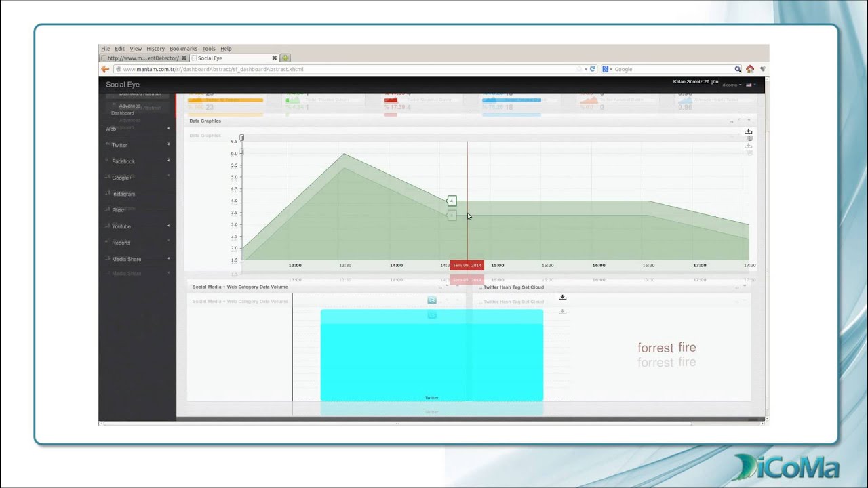
Task: Close the Social Eye browser tab
Action: click(275, 58)
